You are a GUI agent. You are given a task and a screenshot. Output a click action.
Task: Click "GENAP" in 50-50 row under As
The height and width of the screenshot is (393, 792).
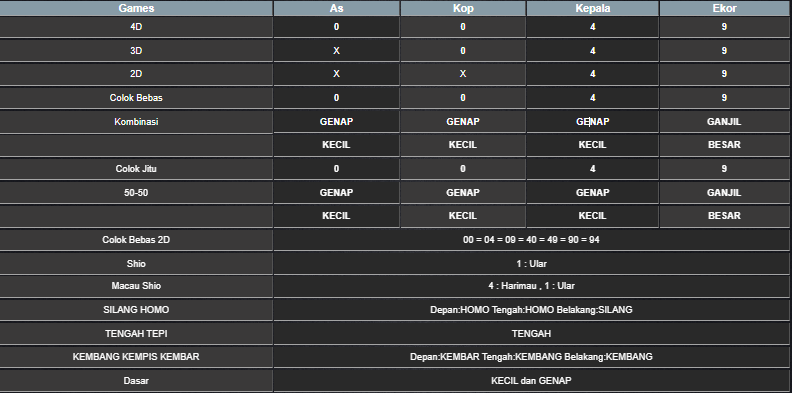(x=336, y=192)
